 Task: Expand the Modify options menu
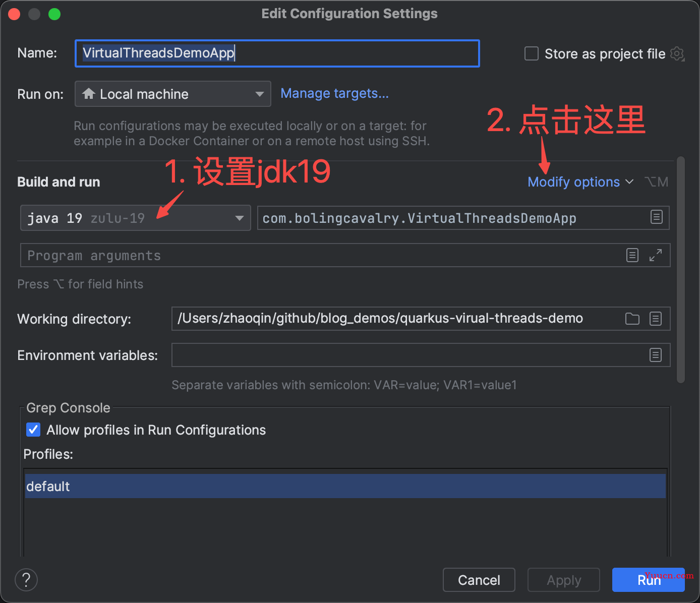580,182
